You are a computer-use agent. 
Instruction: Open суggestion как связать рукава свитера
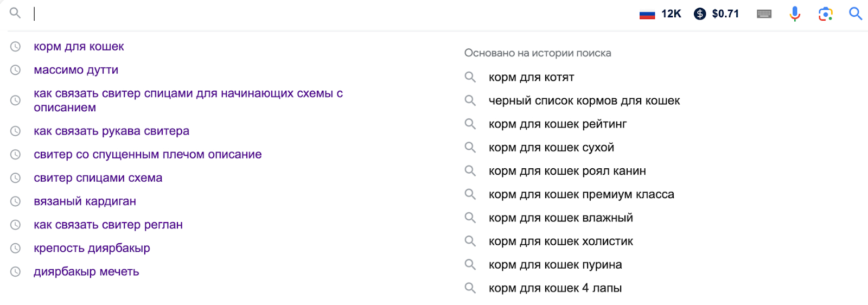[111, 131]
